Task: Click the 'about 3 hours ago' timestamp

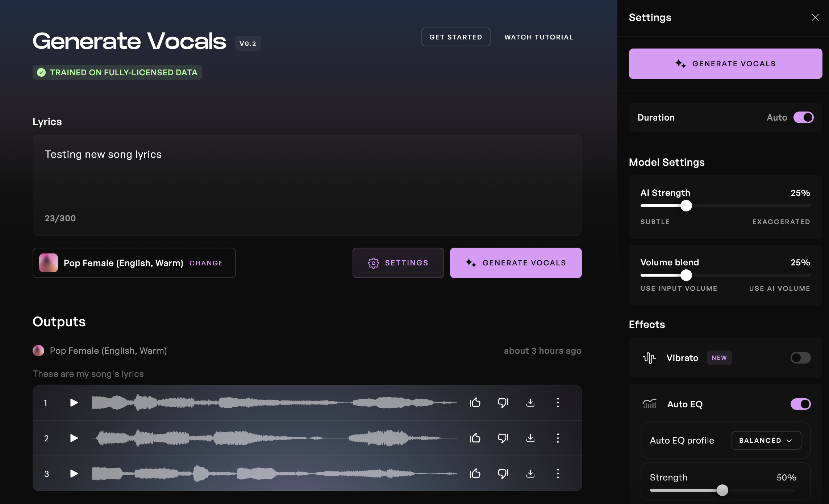Action: [542, 350]
